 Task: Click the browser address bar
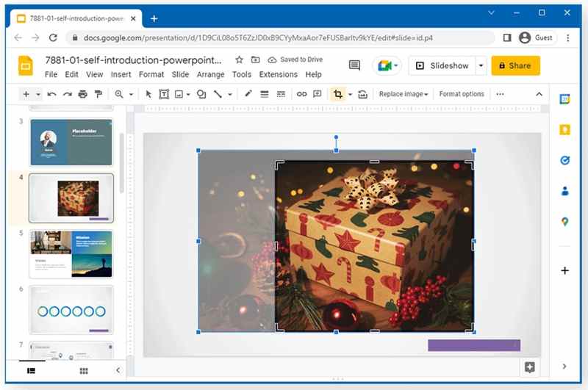(x=281, y=38)
